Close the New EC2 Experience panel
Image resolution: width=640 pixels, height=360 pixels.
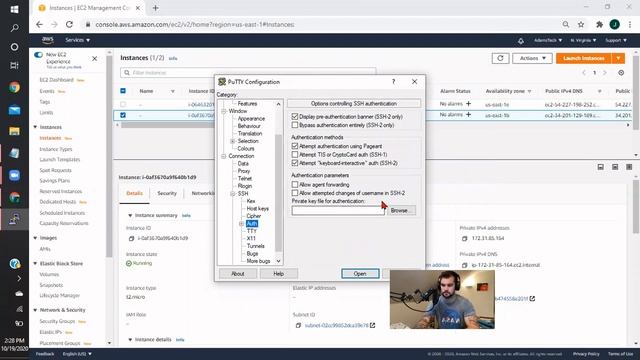(95, 59)
